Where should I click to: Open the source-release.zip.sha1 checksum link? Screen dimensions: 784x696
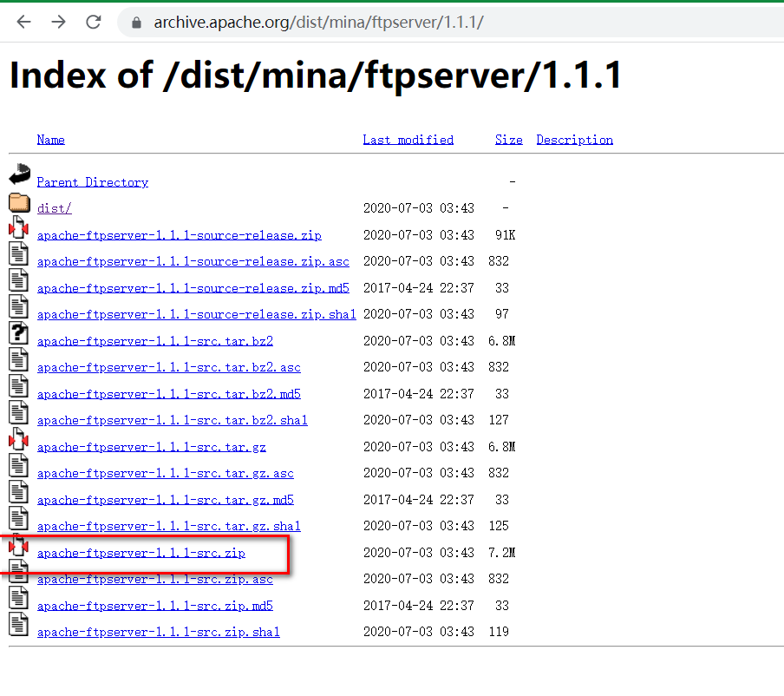click(x=197, y=315)
